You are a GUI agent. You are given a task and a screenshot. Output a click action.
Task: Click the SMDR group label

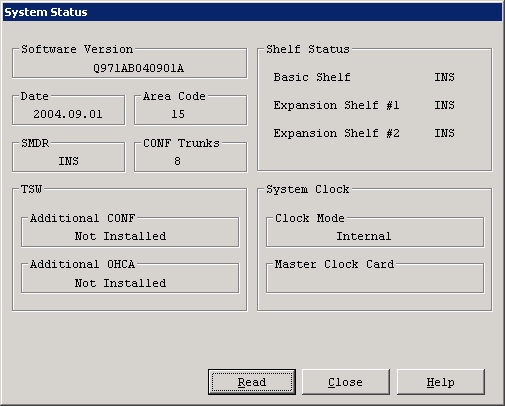click(35, 143)
